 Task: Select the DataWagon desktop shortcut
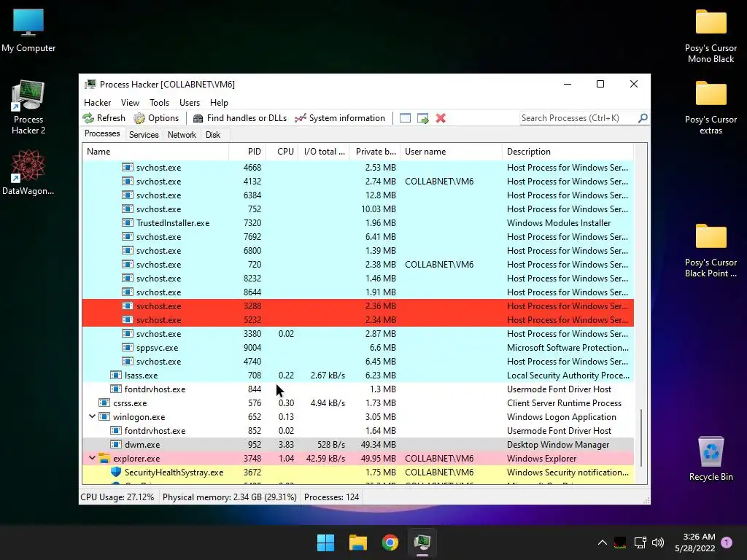28,172
